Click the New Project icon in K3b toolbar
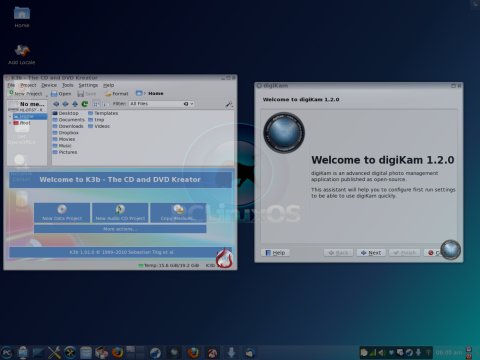 (x=11, y=93)
